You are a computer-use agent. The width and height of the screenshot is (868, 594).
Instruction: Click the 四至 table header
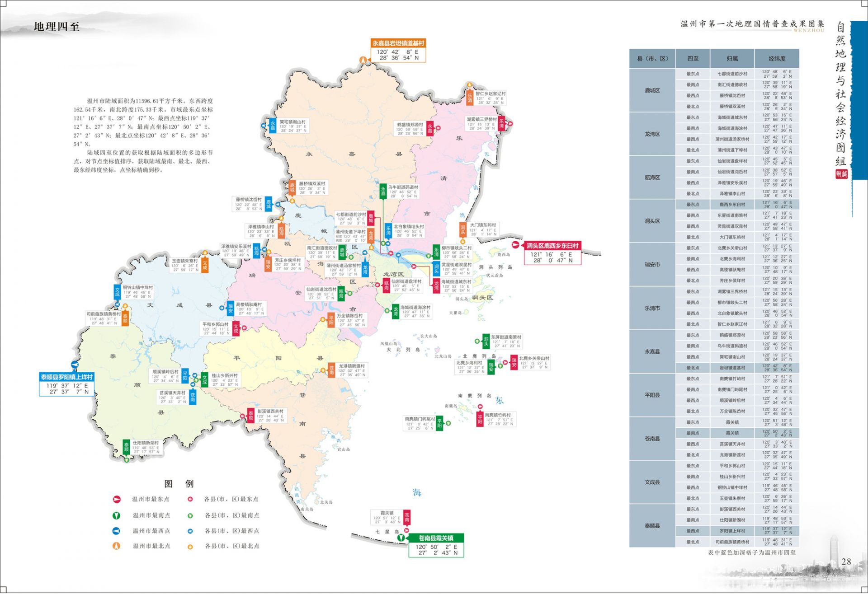coord(693,59)
